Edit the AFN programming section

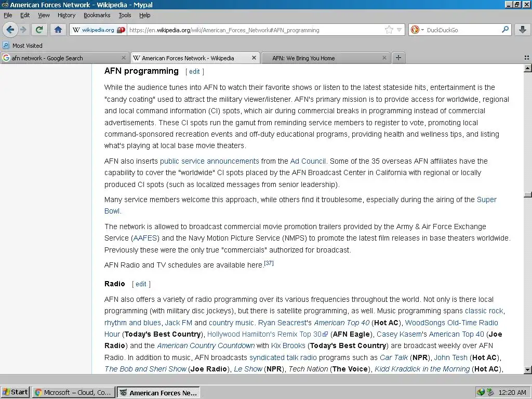(x=194, y=72)
